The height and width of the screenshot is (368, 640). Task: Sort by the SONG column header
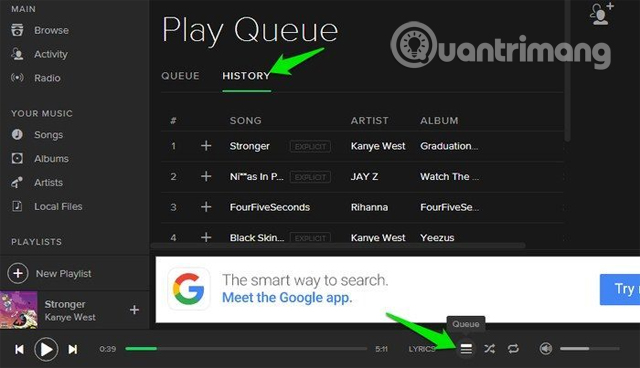coord(245,120)
